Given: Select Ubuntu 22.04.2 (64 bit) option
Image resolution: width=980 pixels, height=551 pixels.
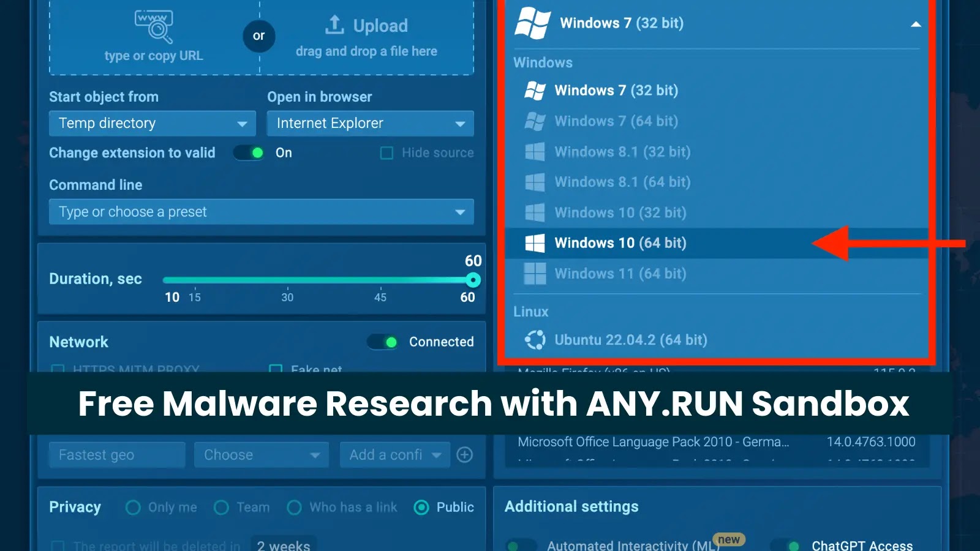Looking at the screenshot, I should coord(717,340).
